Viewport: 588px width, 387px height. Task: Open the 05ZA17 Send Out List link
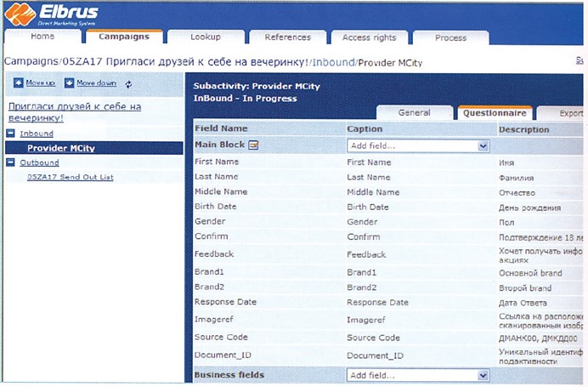[x=70, y=177]
